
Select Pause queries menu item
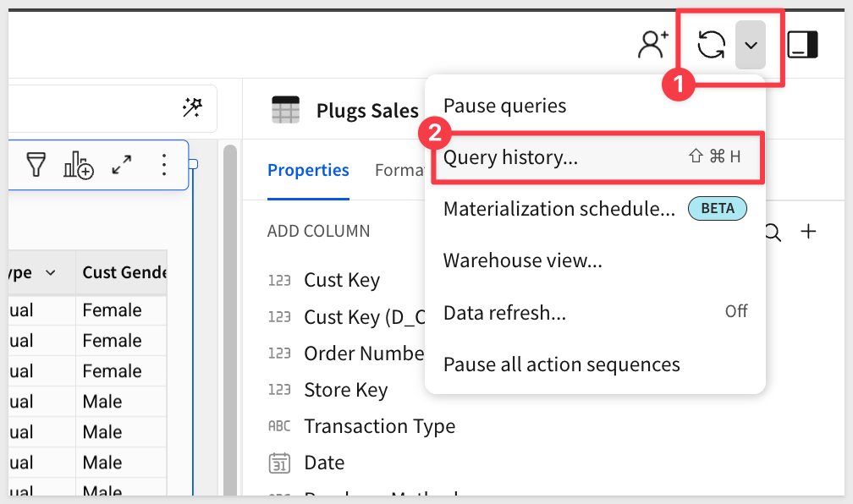[x=504, y=106]
